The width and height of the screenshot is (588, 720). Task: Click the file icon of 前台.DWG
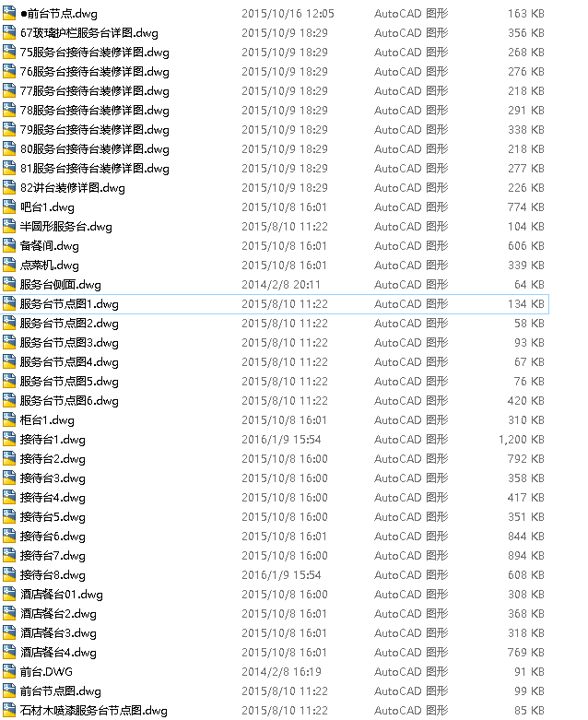pos(9,672)
